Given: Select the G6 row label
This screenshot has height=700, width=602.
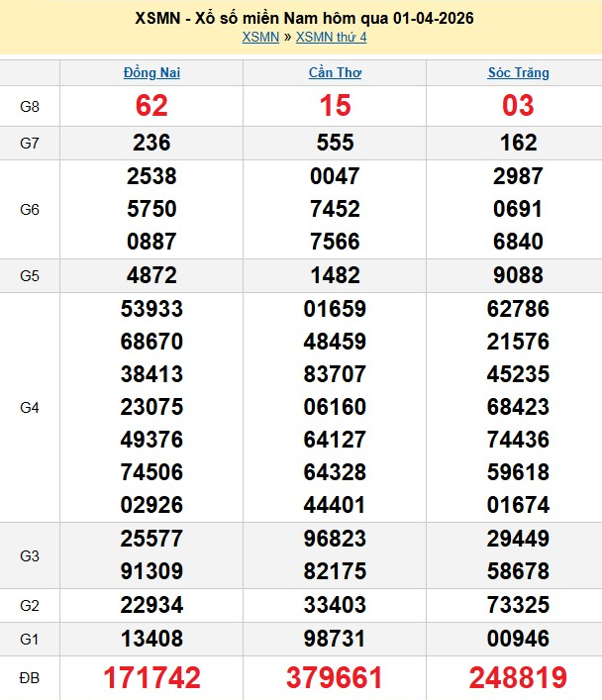Looking at the screenshot, I should [30, 209].
